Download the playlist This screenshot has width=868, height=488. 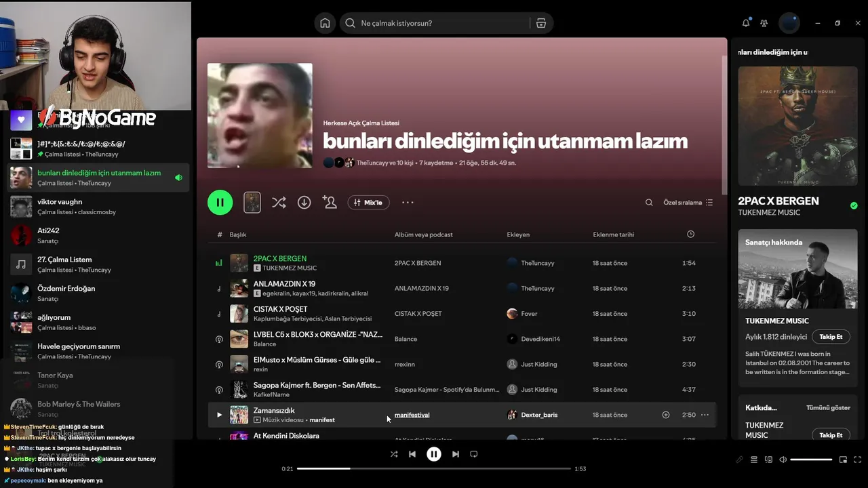[x=304, y=202]
